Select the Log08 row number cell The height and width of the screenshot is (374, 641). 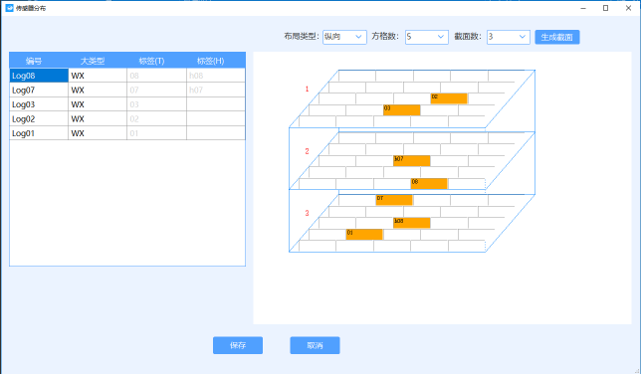39,76
